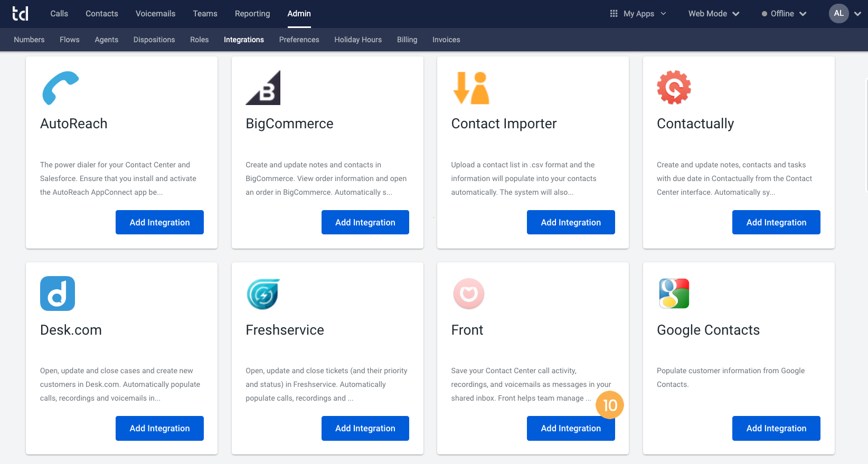Expand the chevron next to AL avatar
This screenshot has height=464, width=868.
point(857,14)
